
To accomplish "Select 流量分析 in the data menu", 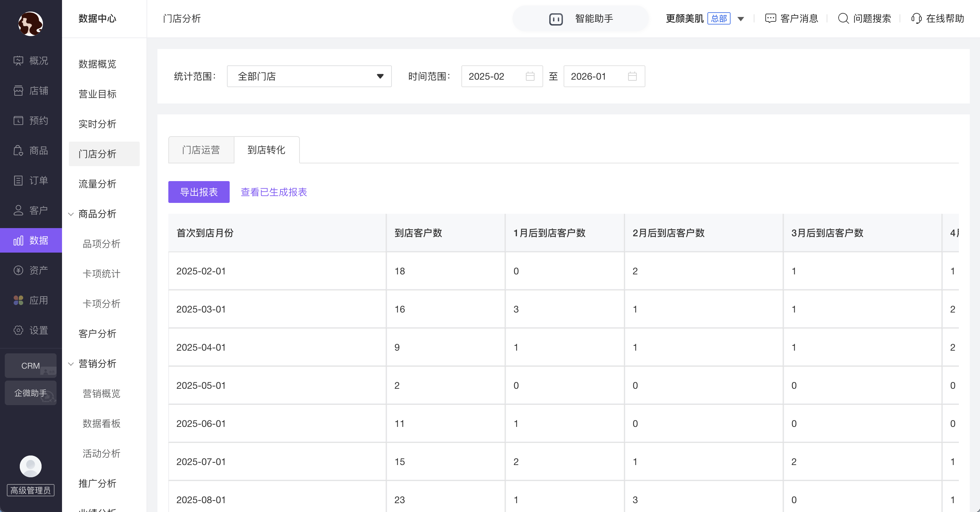I will (x=97, y=184).
